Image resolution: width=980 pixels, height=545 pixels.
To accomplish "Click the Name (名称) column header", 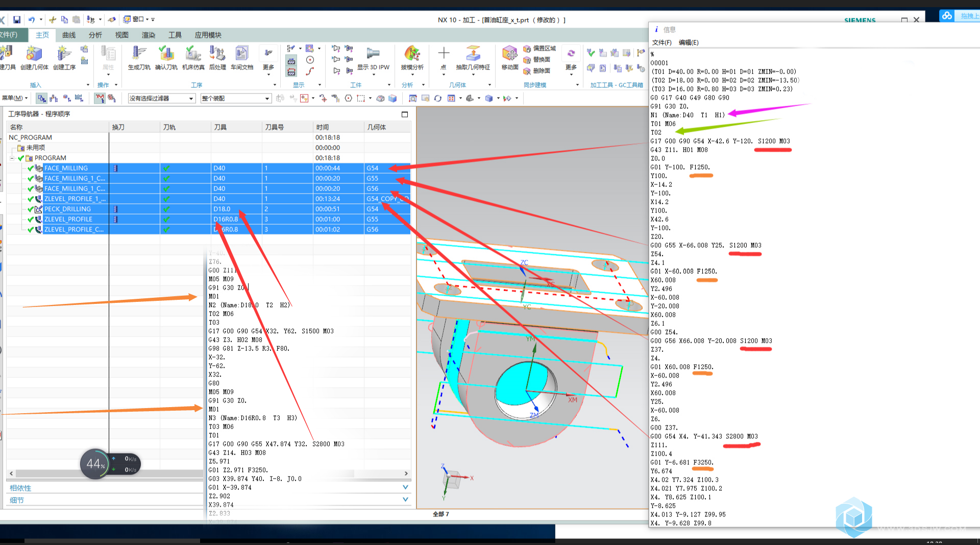I will click(58, 127).
